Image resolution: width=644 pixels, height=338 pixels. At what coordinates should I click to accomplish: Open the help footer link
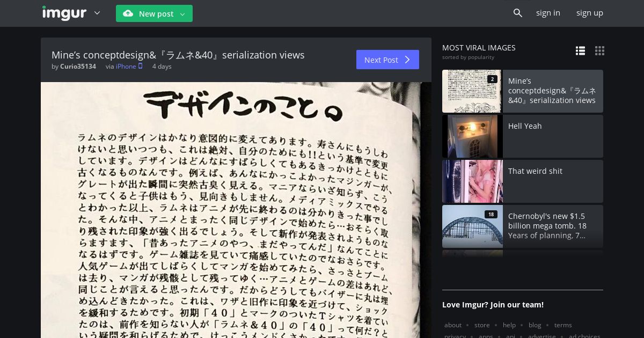(x=509, y=325)
